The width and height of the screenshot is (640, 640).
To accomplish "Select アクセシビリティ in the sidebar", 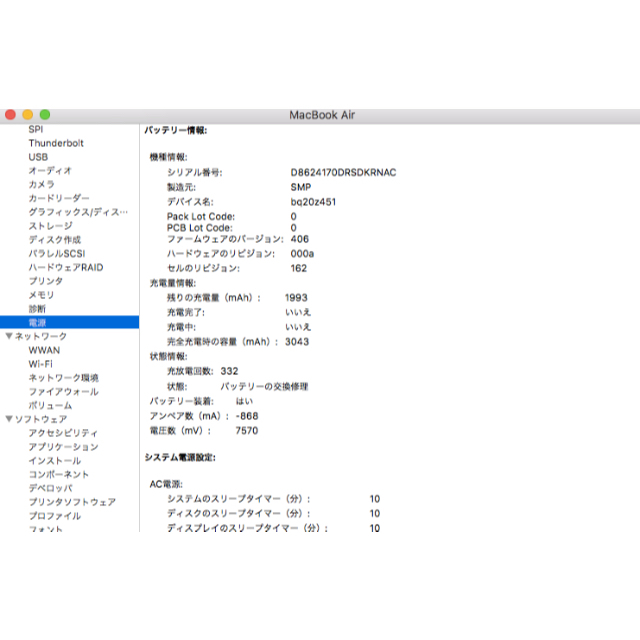I will 63,433.
